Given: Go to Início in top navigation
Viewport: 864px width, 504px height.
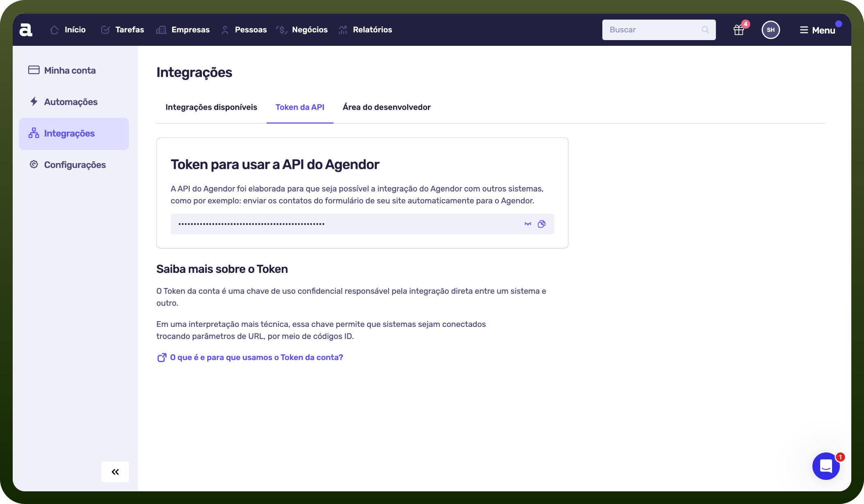Looking at the screenshot, I should pyautogui.click(x=68, y=30).
